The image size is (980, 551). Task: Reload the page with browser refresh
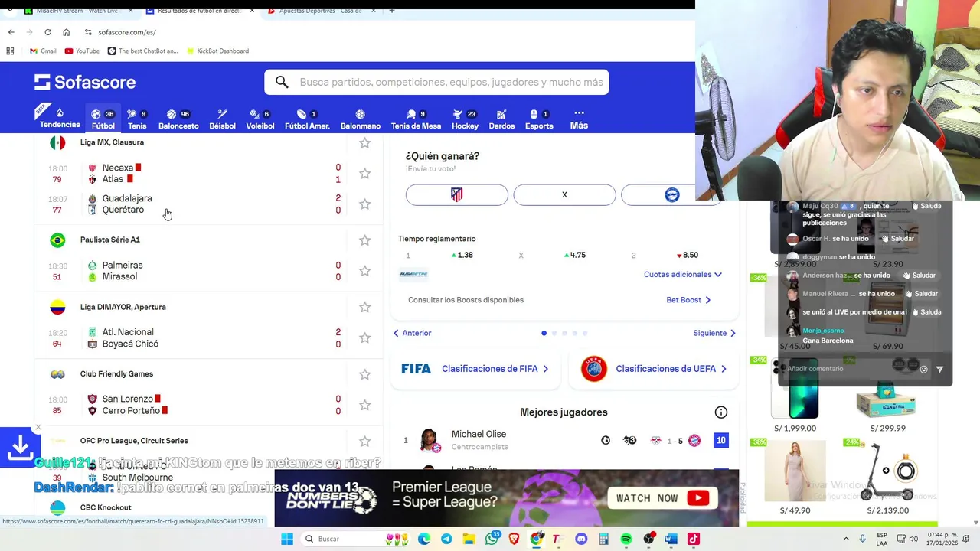(x=47, y=32)
